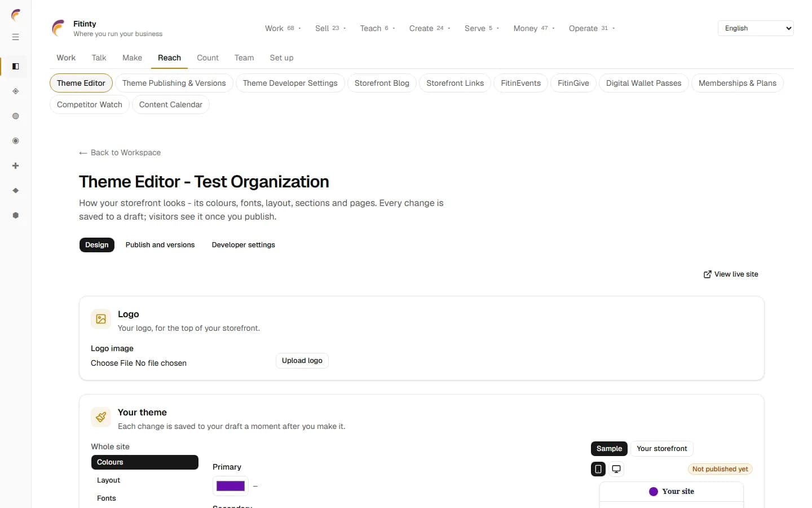Click the Your theme paintbrush icon
Viewport: 812px width, 508px height.
(101, 417)
